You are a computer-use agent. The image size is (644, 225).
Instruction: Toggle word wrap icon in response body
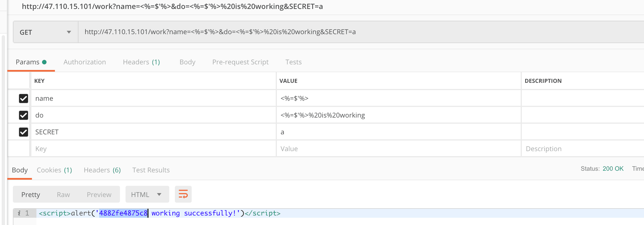click(x=183, y=194)
